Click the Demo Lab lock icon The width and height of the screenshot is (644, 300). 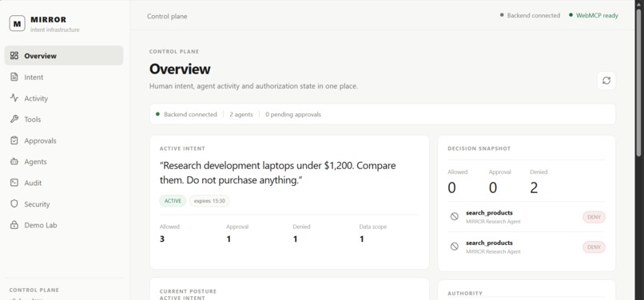[14, 225]
